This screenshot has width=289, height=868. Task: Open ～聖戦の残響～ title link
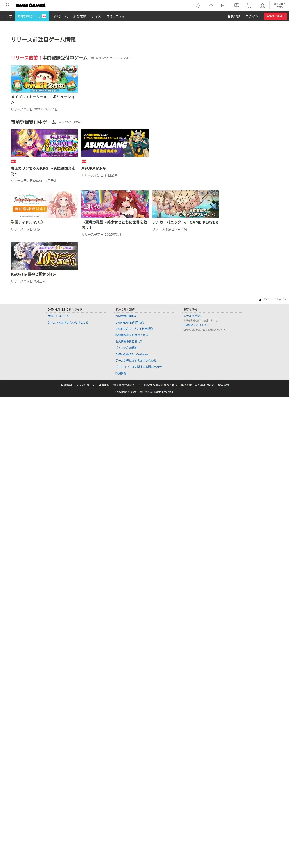pyautogui.click(x=114, y=225)
